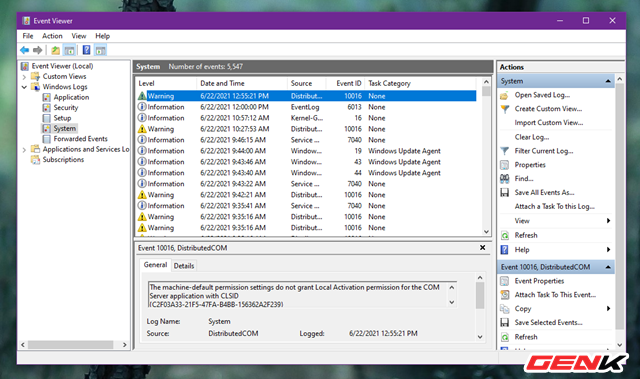Click Clear Log action

tap(532, 137)
